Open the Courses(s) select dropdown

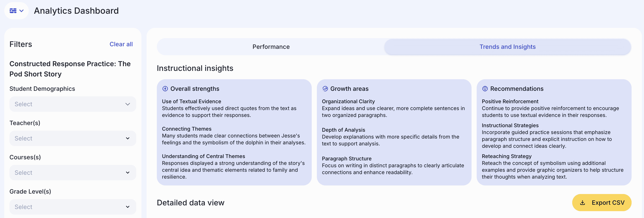(73, 173)
